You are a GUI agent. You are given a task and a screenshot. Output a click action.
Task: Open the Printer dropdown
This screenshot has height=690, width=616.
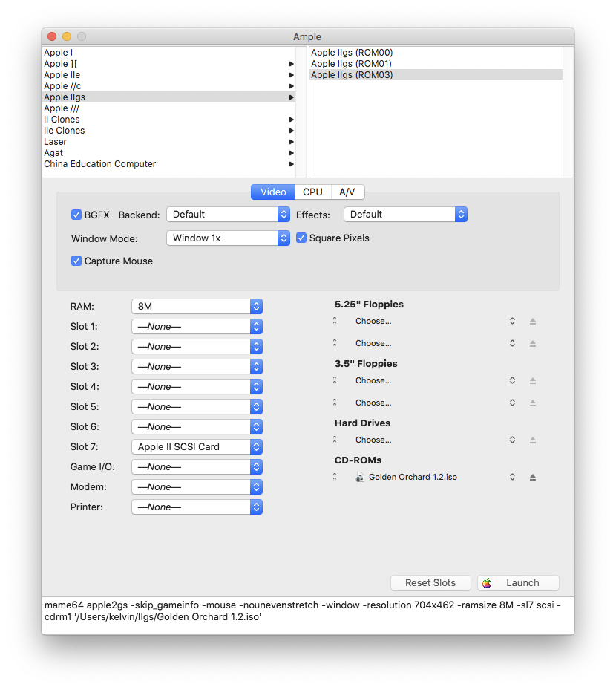coord(197,507)
